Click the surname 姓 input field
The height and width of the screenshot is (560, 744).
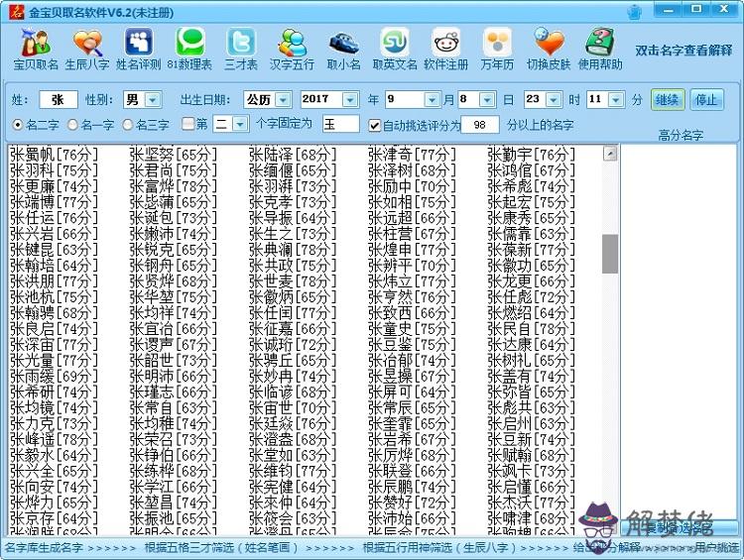[x=59, y=100]
